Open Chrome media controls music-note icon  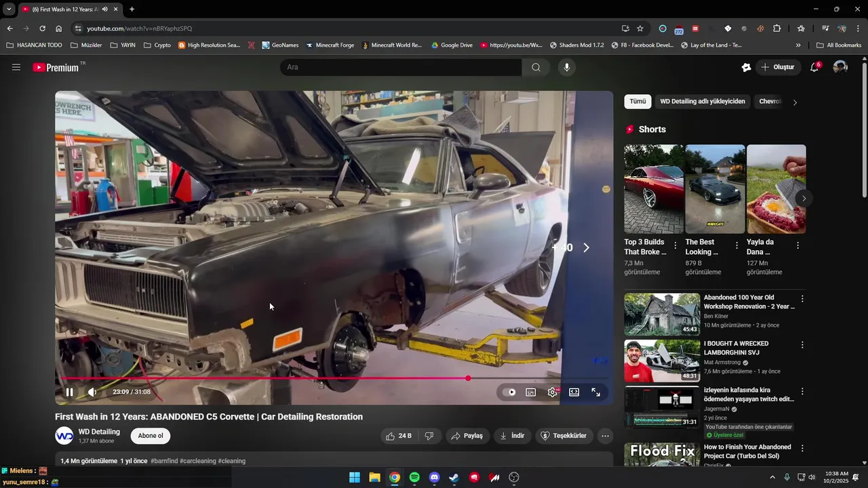825,28
